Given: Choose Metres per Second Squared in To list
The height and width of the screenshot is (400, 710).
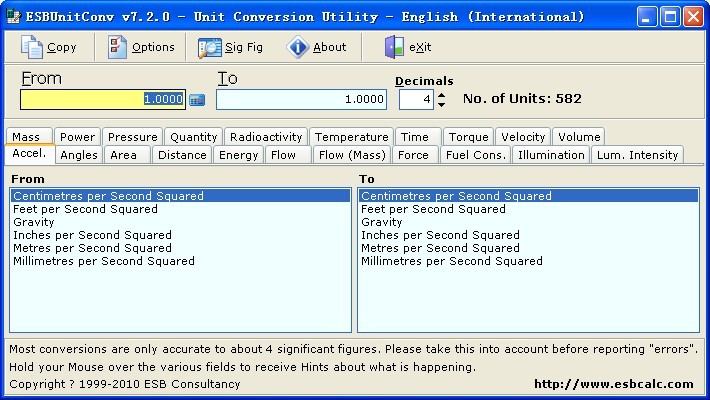Looking at the screenshot, I should pyautogui.click(x=440, y=248).
